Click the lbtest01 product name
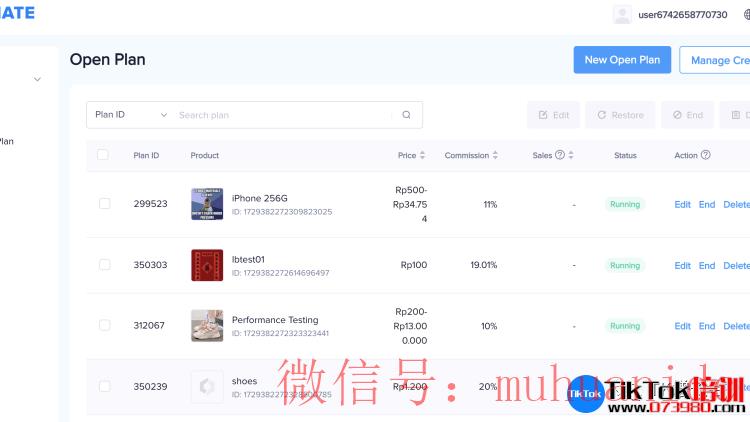The height and width of the screenshot is (422, 750). click(x=248, y=259)
